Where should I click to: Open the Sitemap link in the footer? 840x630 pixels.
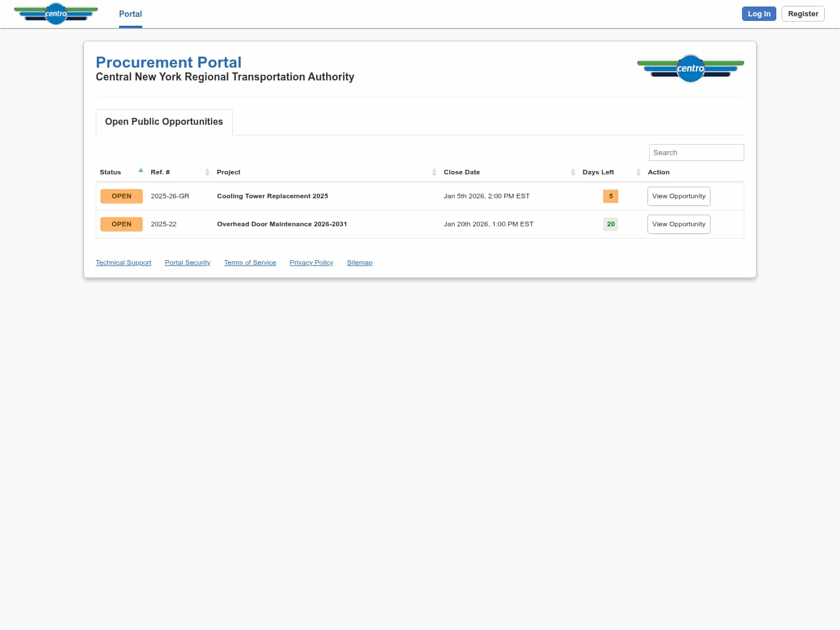359,262
